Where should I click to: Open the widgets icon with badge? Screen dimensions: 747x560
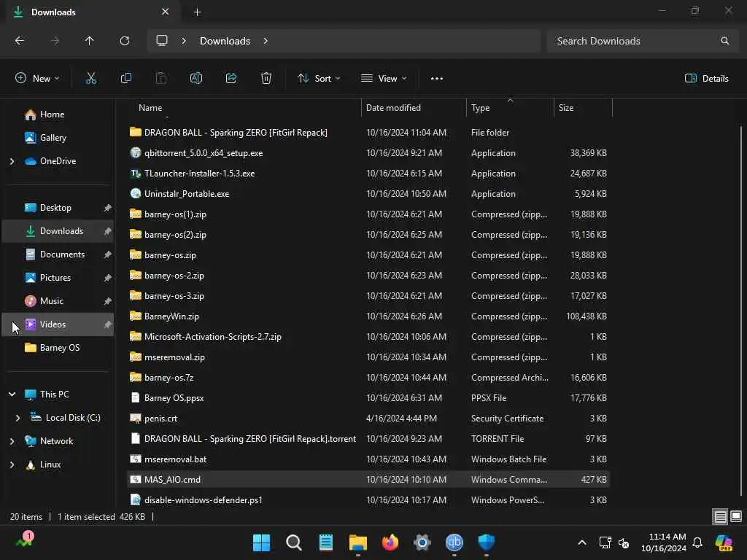tap(24, 540)
